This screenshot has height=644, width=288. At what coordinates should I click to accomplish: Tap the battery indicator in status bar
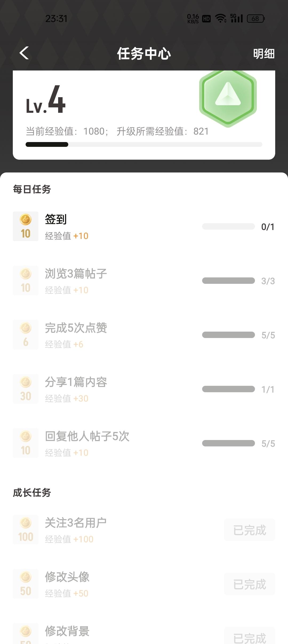click(x=255, y=18)
